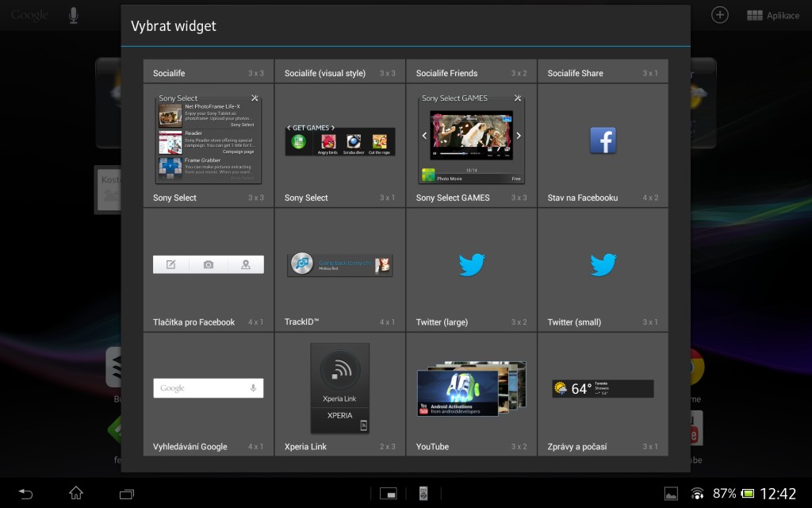Click the TrackID disc icon
Viewport: 812px width, 508px height.
point(302,264)
